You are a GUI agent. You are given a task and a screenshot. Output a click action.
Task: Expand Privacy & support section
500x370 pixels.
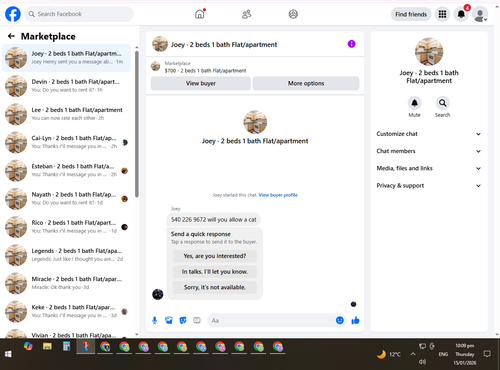coord(429,186)
